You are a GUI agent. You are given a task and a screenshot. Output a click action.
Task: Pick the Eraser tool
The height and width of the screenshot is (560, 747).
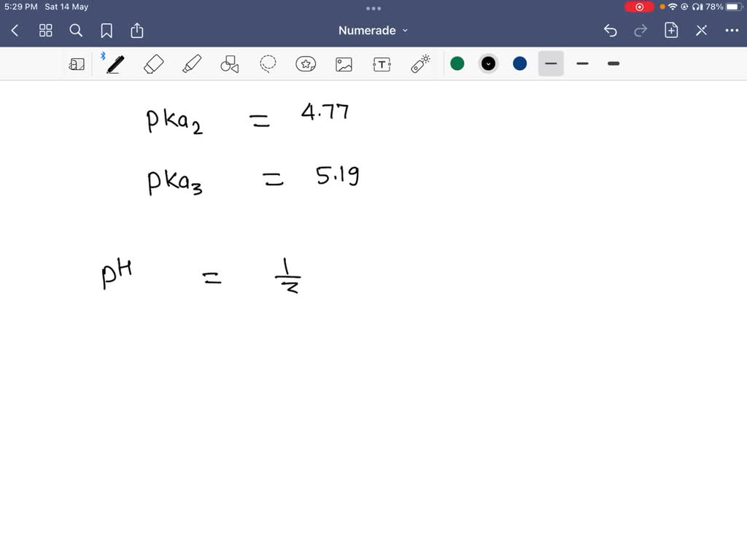pyautogui.click(x=153, y=63)
